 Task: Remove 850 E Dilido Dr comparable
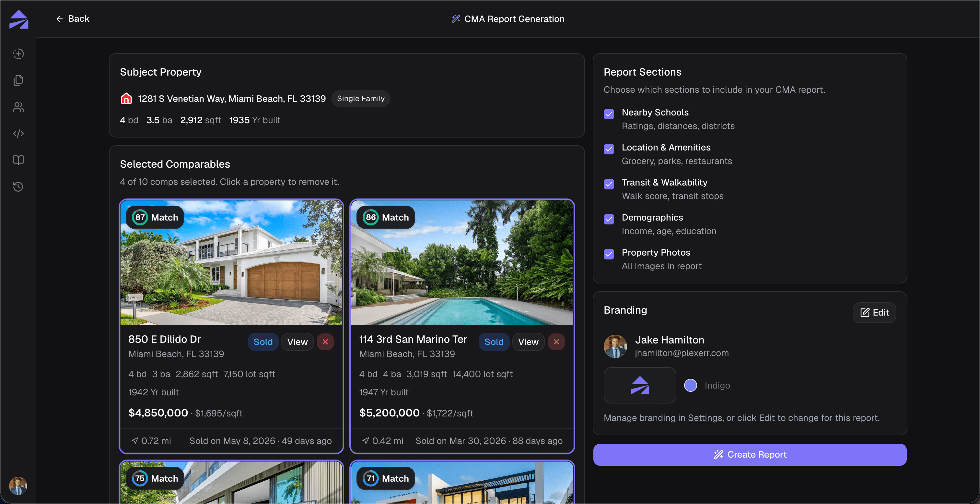(x=325, y=342)
